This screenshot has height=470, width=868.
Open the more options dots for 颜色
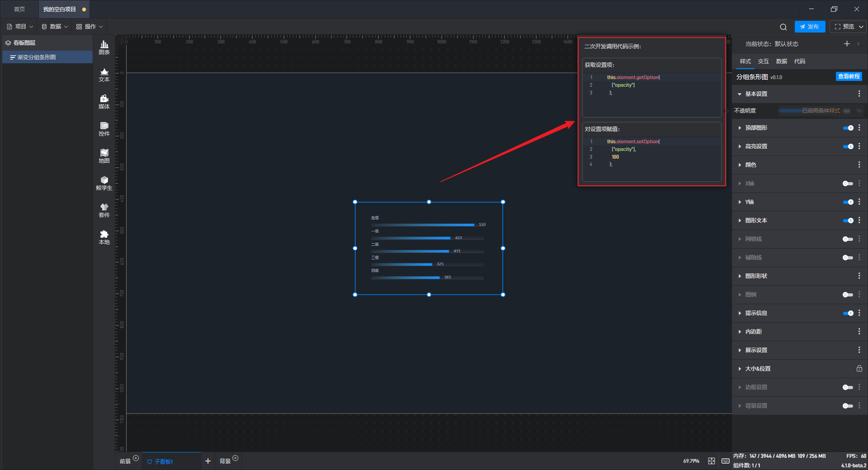click(859, 165)
